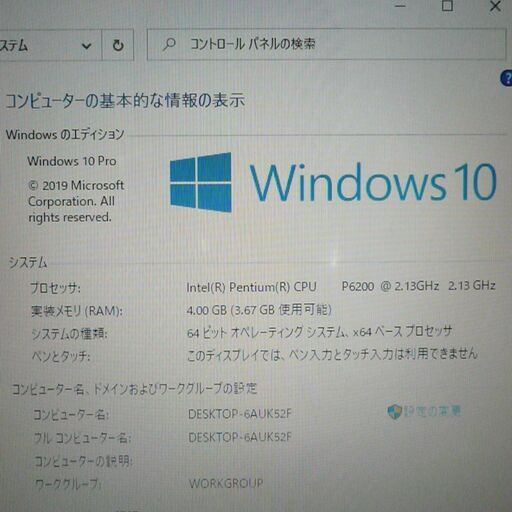Click the address bar ending with ステム
This screenshot has height=512, width=512.
click(50, 45)
